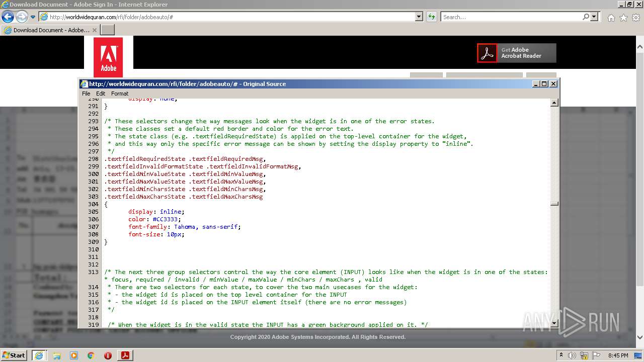Open the File menu in Original Source
The height and width of the screenshot is (362, 644).
point(86,94)
